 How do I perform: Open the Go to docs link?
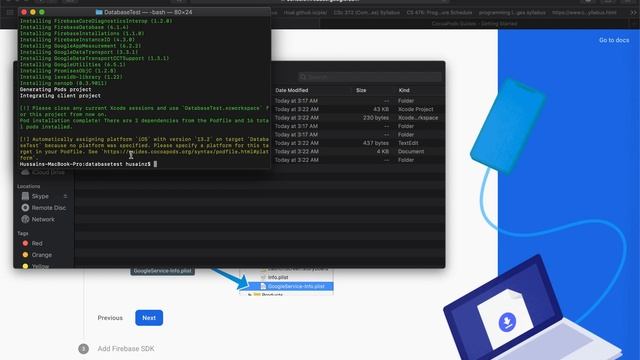point(614,40)
